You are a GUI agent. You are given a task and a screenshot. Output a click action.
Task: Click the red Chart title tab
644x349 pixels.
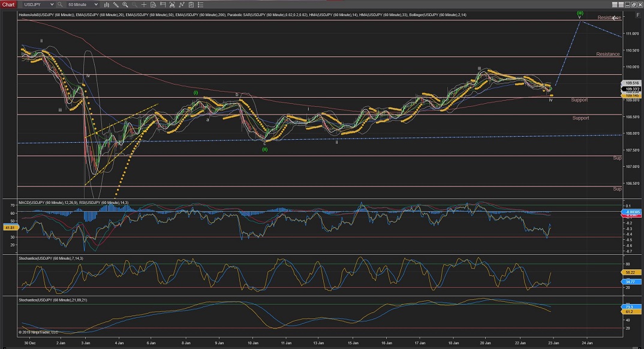coord(8,5)
